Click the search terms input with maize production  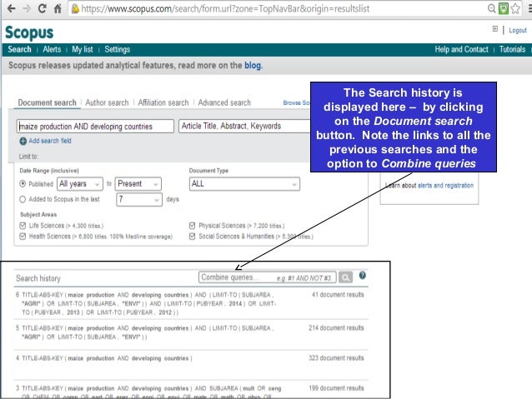(x=95, y=126)
